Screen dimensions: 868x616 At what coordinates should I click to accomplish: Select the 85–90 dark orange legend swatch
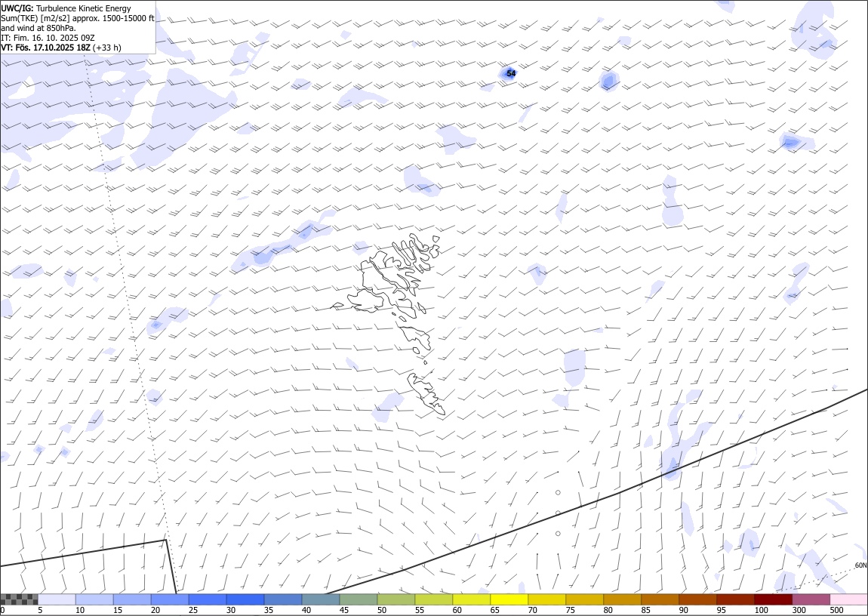(x=660, y=599)
